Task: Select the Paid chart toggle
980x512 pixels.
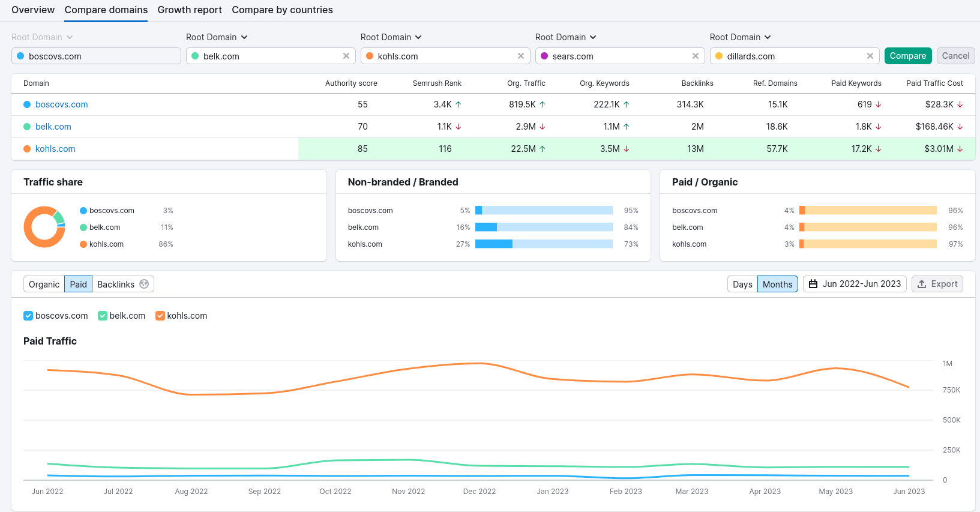Action: [78, 284]
